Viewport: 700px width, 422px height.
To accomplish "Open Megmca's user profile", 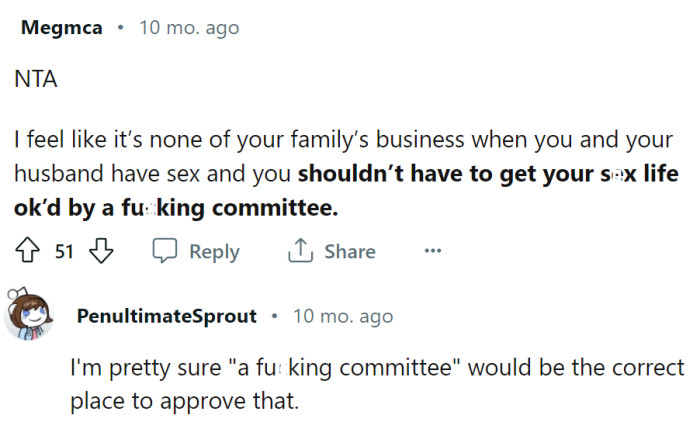I will click(x=62, y=28).
